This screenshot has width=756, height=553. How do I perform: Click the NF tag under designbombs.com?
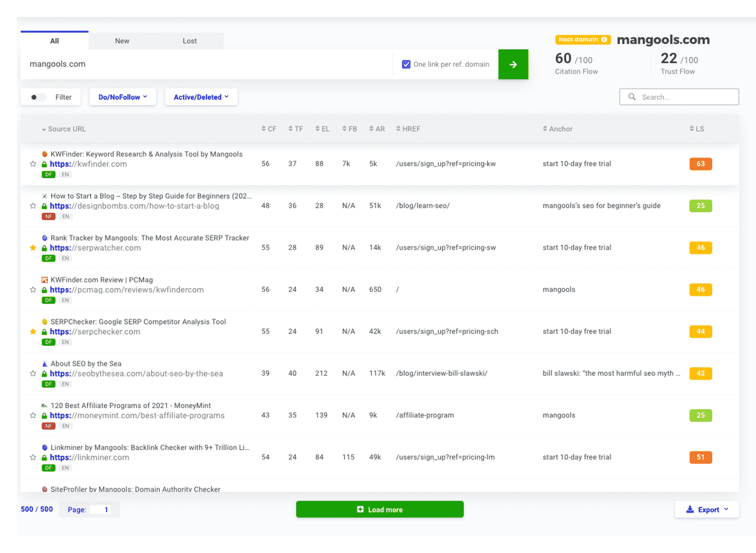(x=49, y=217)
